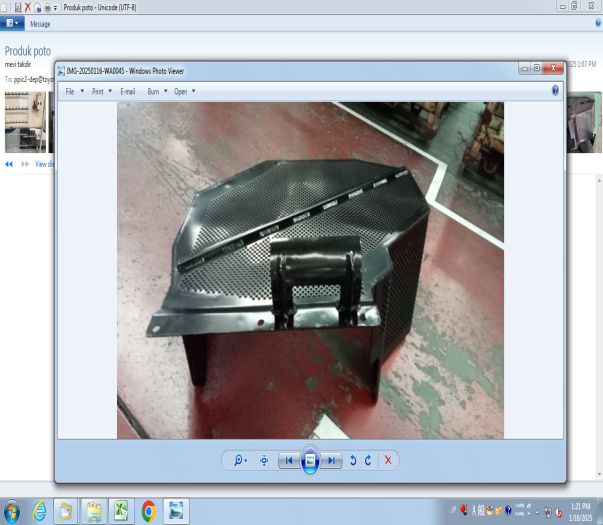603x525 pixels.
Task: Click the previous photos double-arrow in mail
Action: click(x=9, y=164)
